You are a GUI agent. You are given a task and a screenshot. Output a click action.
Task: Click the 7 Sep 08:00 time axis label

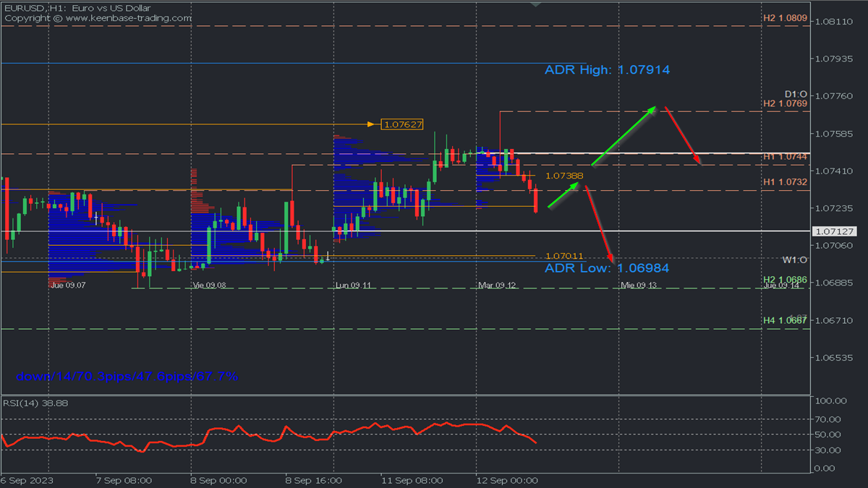124,480
